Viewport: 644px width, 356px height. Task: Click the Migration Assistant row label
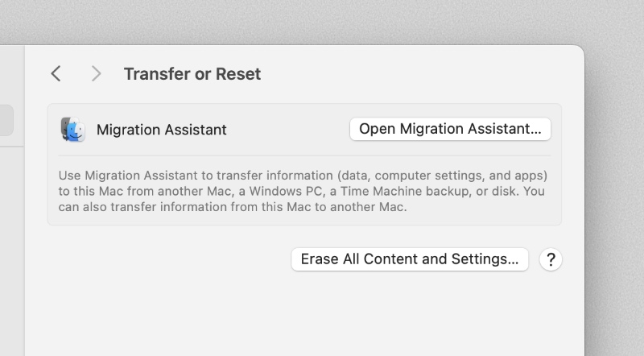tap(161, 130)
